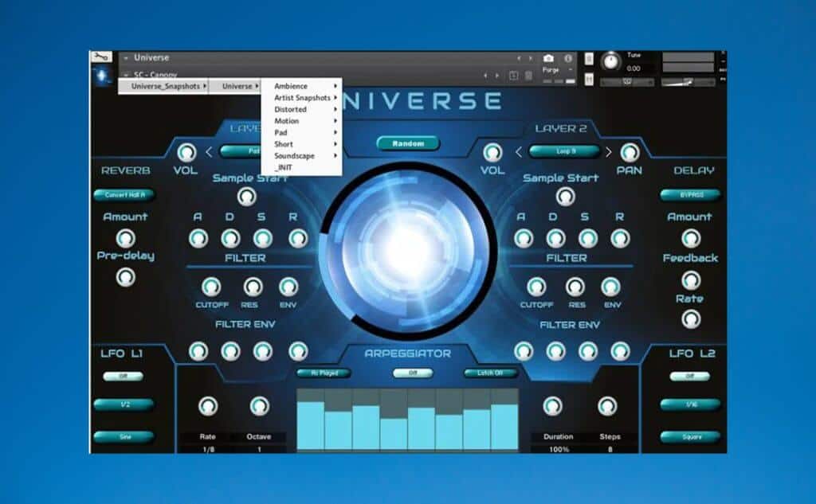Open the Concert Hall A reverb selector
The height and width of the screenshot is (504, 816).
124,195
